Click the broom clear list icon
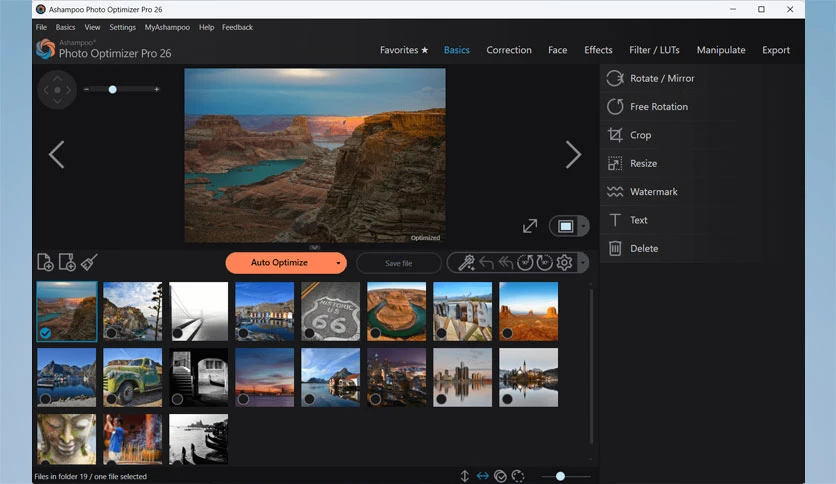The width and height of the screenshot is (836, 484). (x=89, y=262)
